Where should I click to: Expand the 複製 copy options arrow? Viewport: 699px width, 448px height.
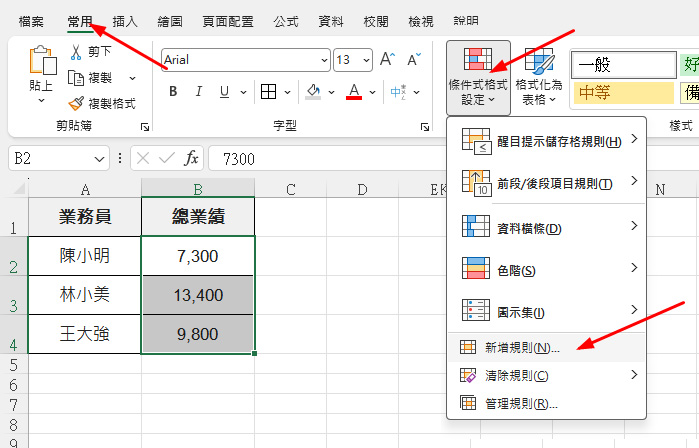(x=132, y=78)
